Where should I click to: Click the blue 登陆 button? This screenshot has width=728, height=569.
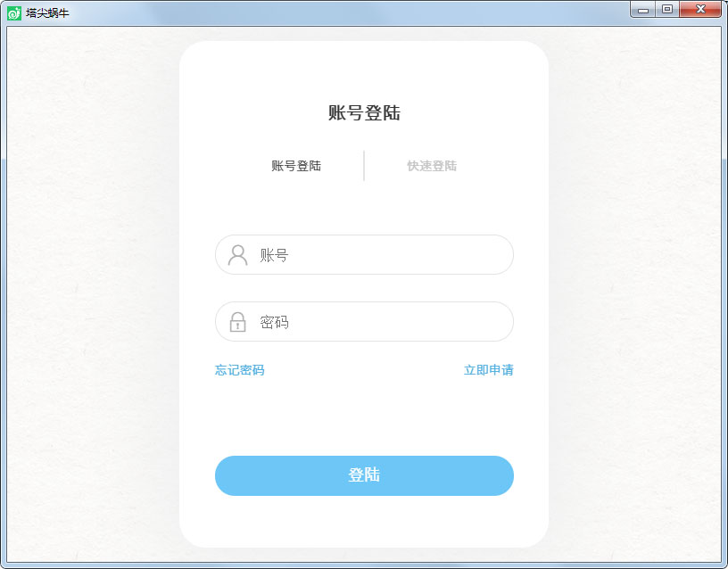pyautogui.click(x=365, y=475)
